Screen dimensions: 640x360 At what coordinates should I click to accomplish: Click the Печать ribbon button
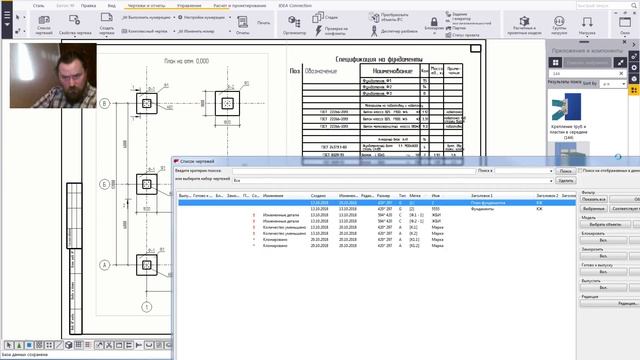(x=263, y=23)
